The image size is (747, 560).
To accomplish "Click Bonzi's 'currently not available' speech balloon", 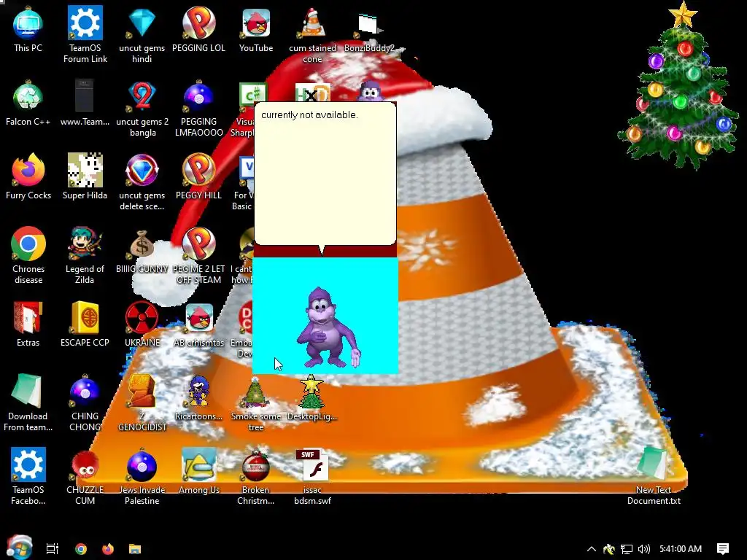I will click(x=325, y=174).
